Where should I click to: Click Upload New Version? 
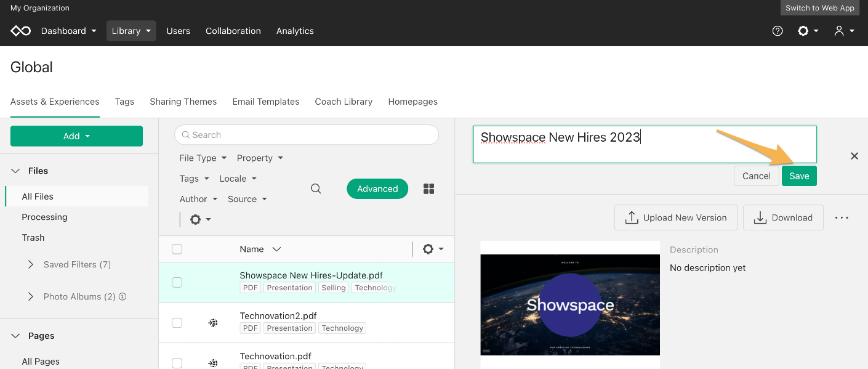click(676, 217)
